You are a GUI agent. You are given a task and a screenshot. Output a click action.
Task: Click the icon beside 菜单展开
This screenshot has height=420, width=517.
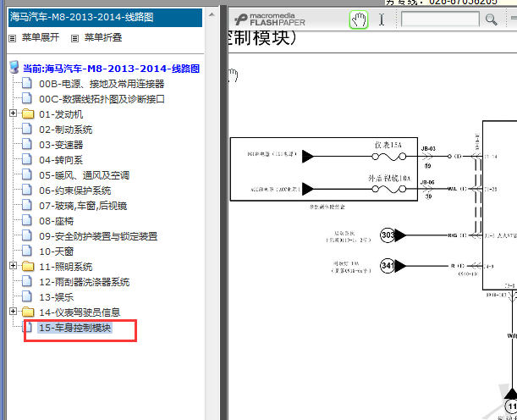coord(12,39)
